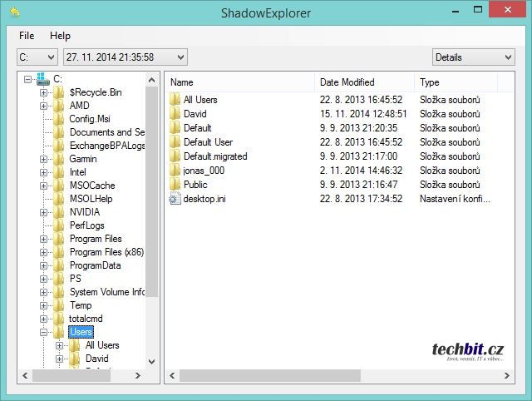
Task: Click tree panel horizontal scroll left arrow
Action: coord(25,375)
